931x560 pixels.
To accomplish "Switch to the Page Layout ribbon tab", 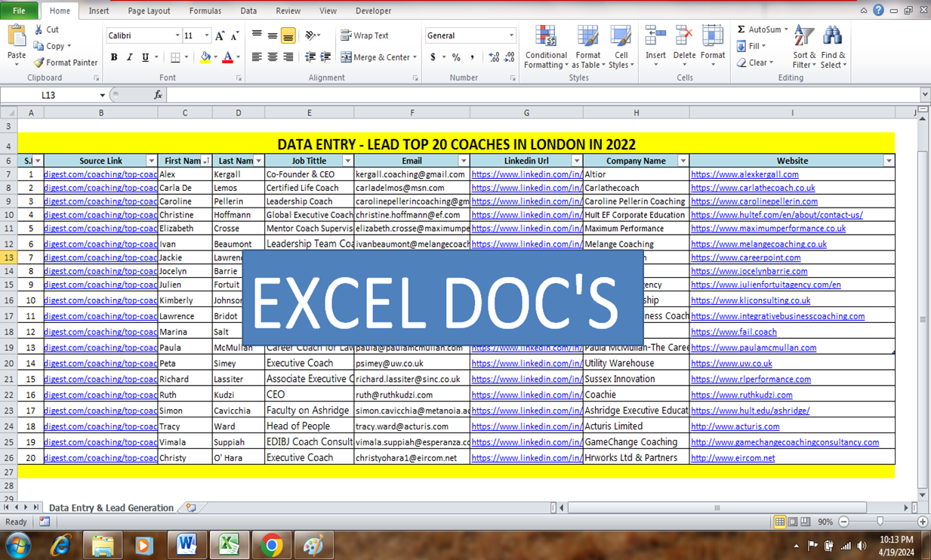I will click(x=149, y=11).
